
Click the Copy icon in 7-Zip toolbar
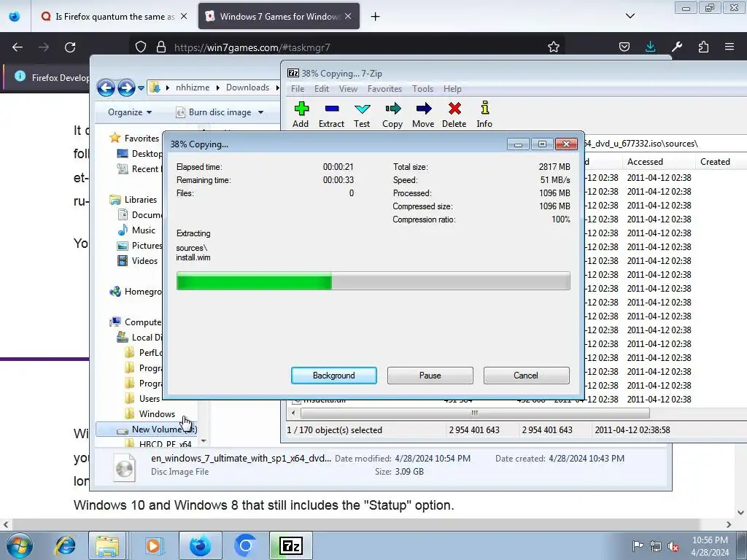(x=392, y=114)
